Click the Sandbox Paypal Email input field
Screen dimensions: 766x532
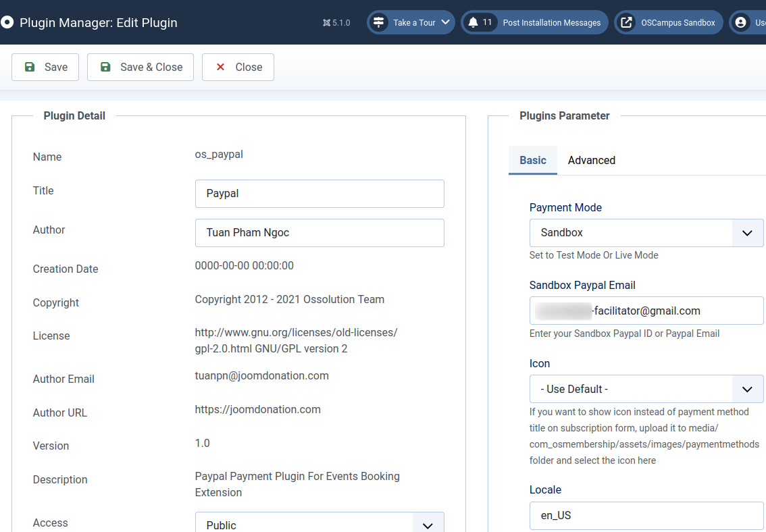click(646, 311)
